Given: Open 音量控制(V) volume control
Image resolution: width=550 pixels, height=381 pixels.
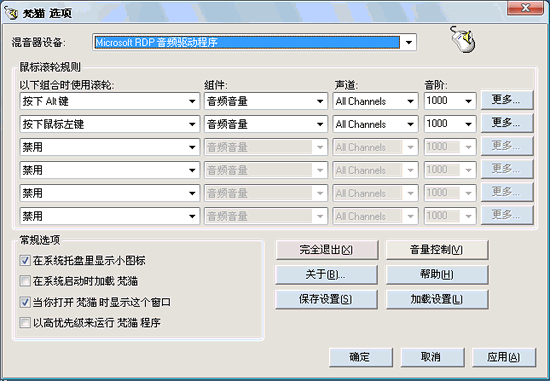Looking at the screenshot, I should coord(437,250).
